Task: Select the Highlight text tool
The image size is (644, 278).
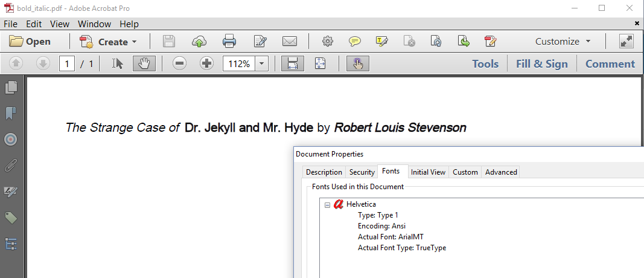Action: [x=382, y=41]
